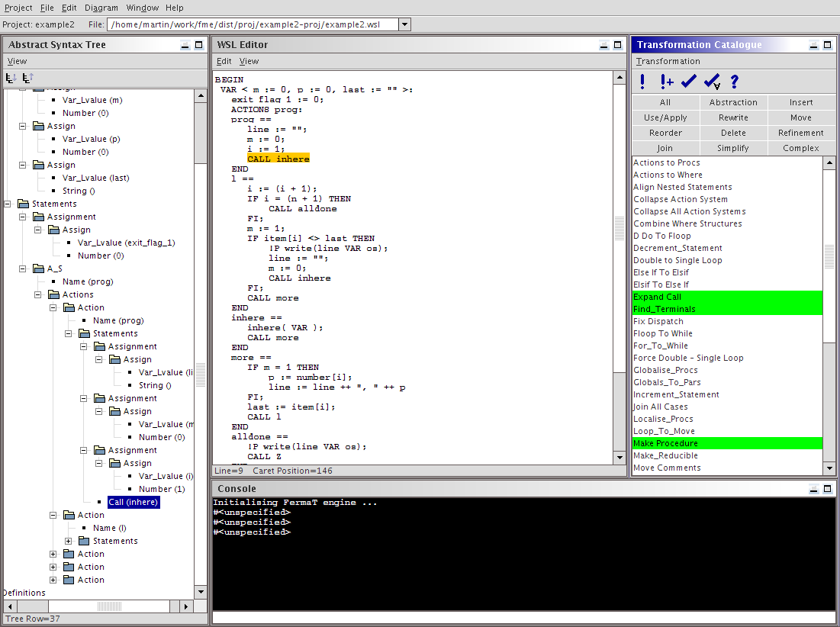This screenshot has height=627, width=840.
Task: Click the console command input field
Action: (524, 617)
